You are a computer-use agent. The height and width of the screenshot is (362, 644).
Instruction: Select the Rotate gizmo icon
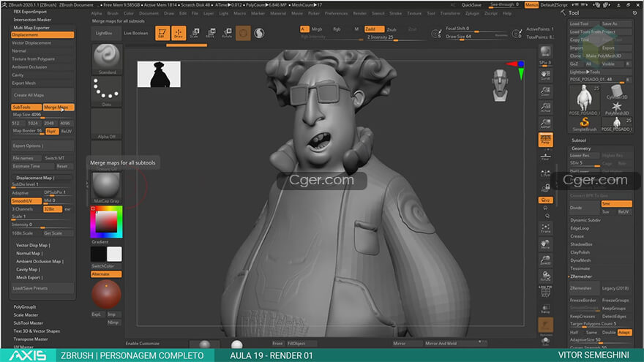point(227,33)
